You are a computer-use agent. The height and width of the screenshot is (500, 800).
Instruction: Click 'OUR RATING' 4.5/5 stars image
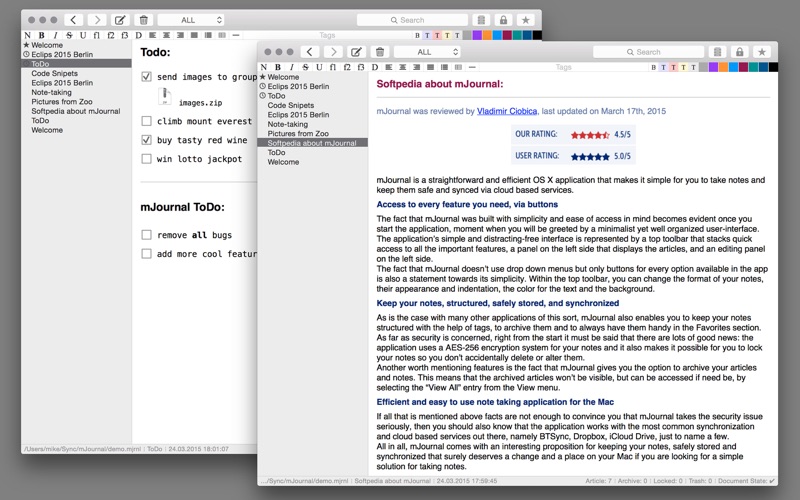click(590, 135)
